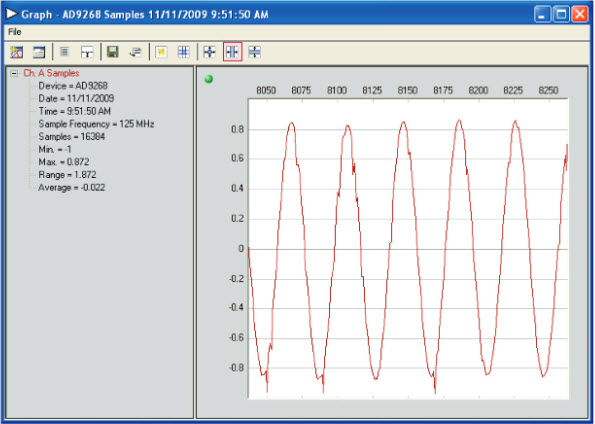Toggle the four-arrow zoom both axes icon
Viewport: 595px width, 424px height.
tap(209, 52)
